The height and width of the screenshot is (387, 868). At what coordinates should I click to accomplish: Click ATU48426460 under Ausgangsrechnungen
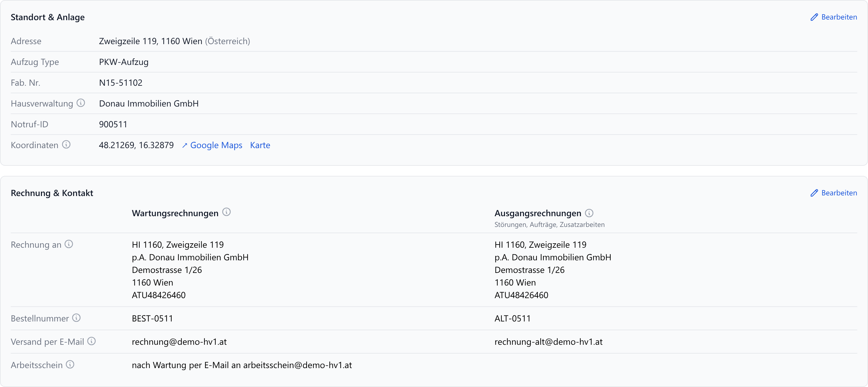(x=521, y=295)
